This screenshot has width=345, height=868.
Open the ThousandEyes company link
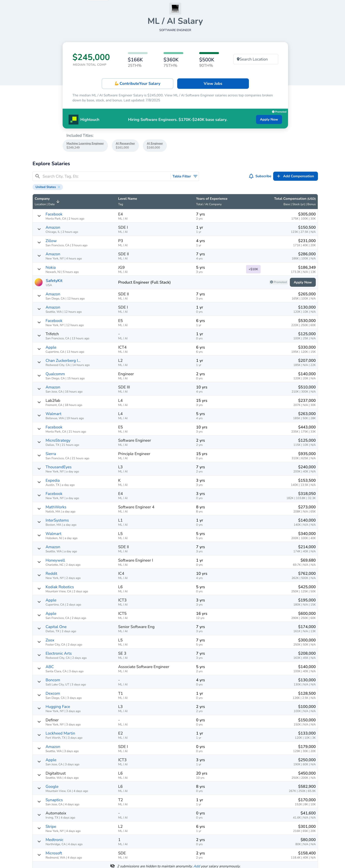pyautogui.click(x=59, y=467)
